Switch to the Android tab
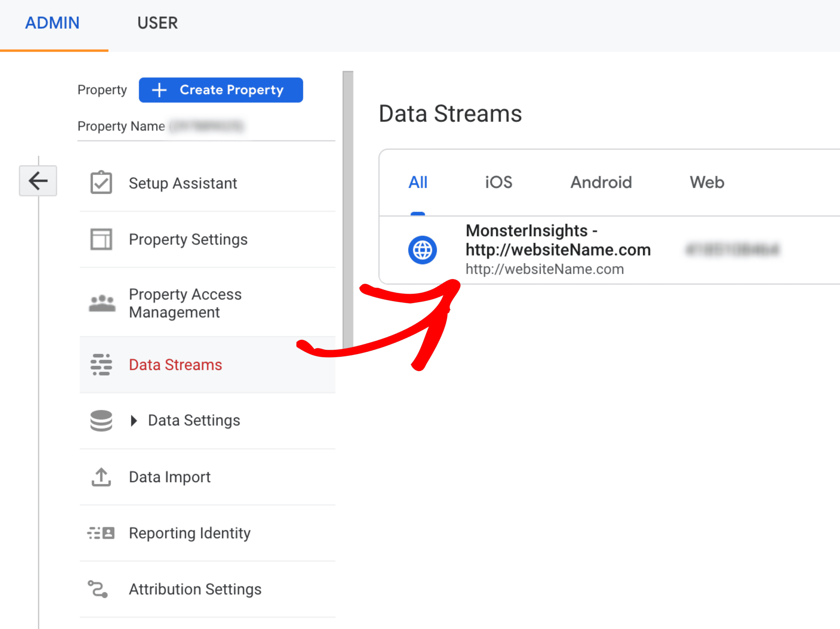 coord(600,182)
